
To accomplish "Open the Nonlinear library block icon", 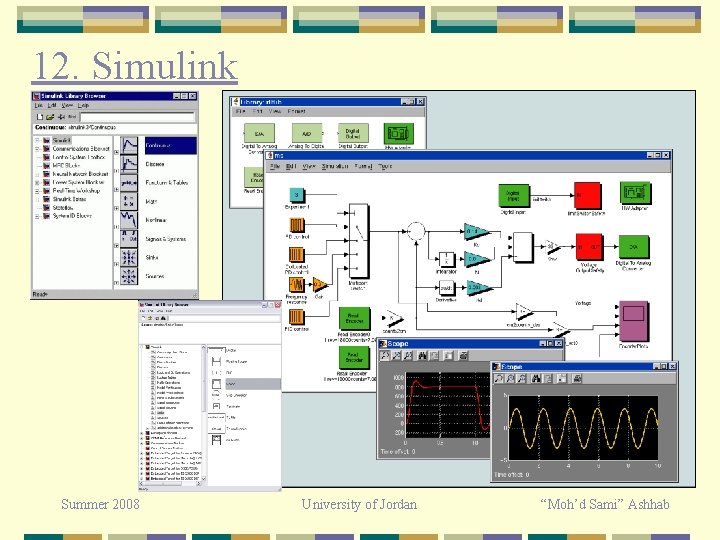I will 129,220.
